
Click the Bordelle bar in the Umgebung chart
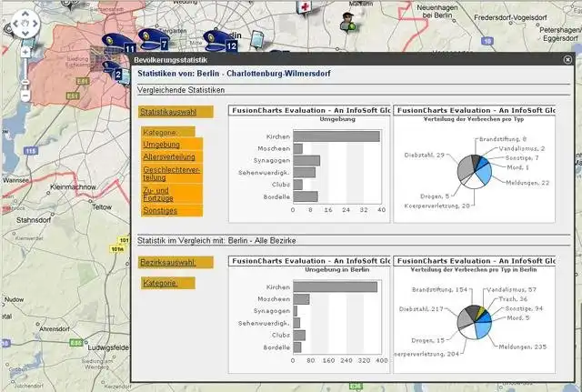[306, 196]
